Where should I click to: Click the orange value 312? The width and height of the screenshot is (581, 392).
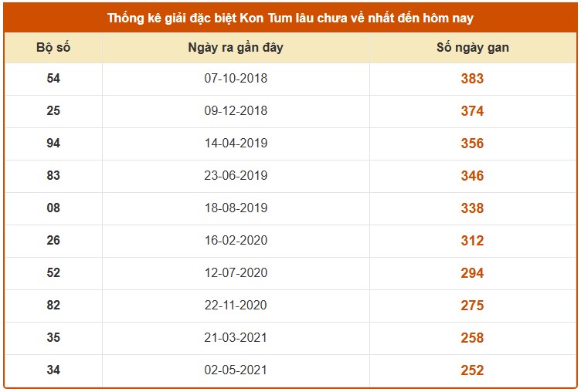(472, 241)
